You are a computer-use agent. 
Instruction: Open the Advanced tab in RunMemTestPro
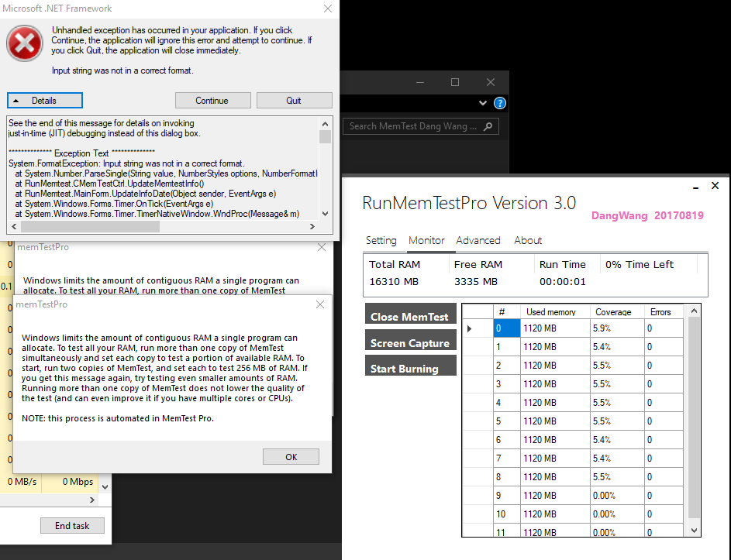pos(478,240)
